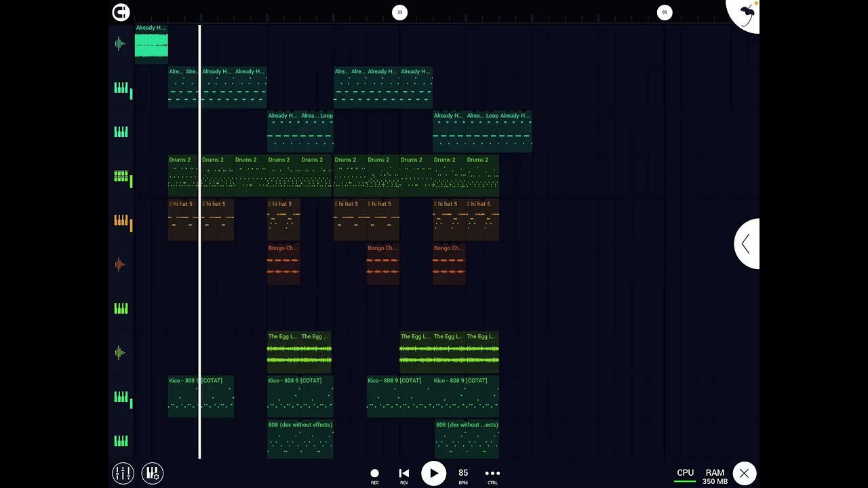Image resolution: width=868 pixels, height=488 pixels.
Task: Select the keyboard icon of the third track
Action: (x=121, y=132)
